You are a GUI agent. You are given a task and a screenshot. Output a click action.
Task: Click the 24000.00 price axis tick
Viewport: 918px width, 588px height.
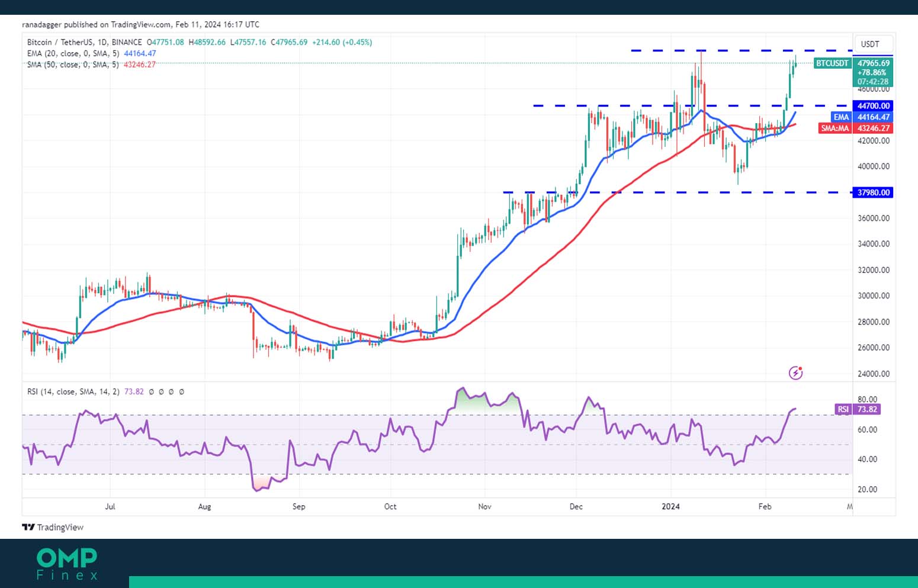tap(874, 374)
